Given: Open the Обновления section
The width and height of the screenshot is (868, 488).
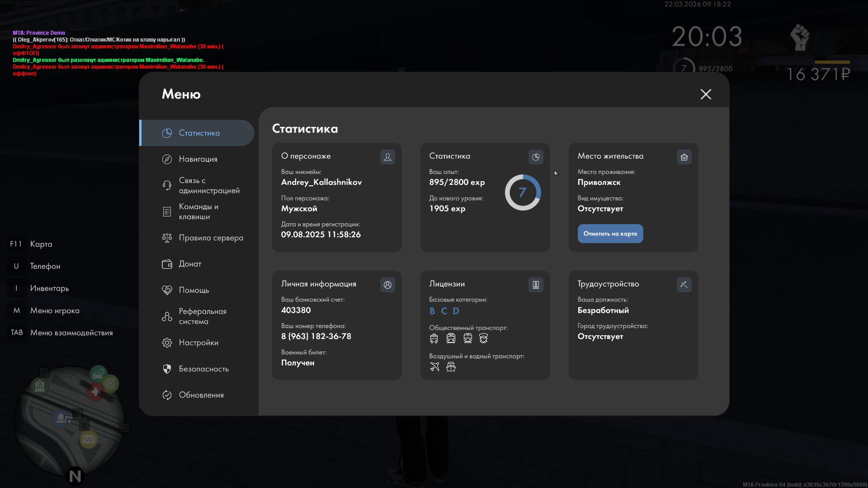Looking at the screenshot, I should tap(201, 395).
